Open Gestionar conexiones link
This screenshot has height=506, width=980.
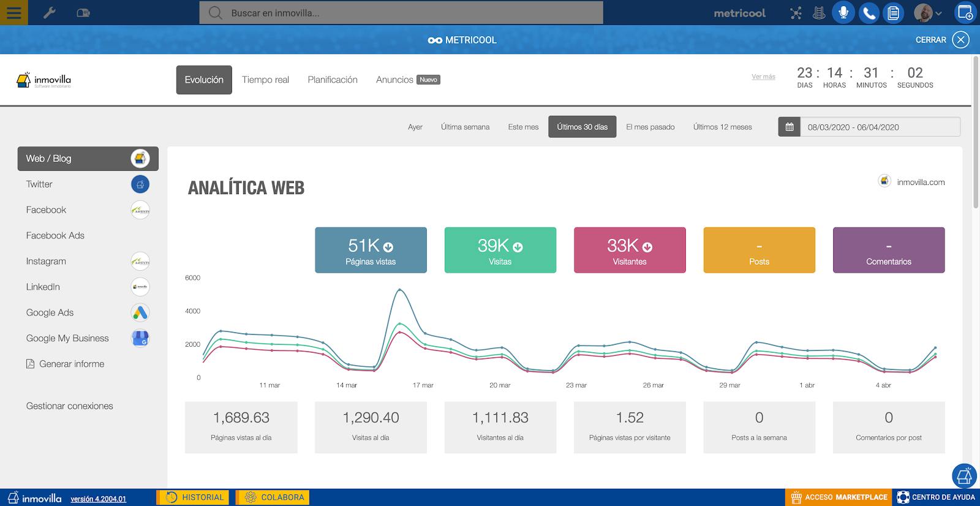coord(70,406)
